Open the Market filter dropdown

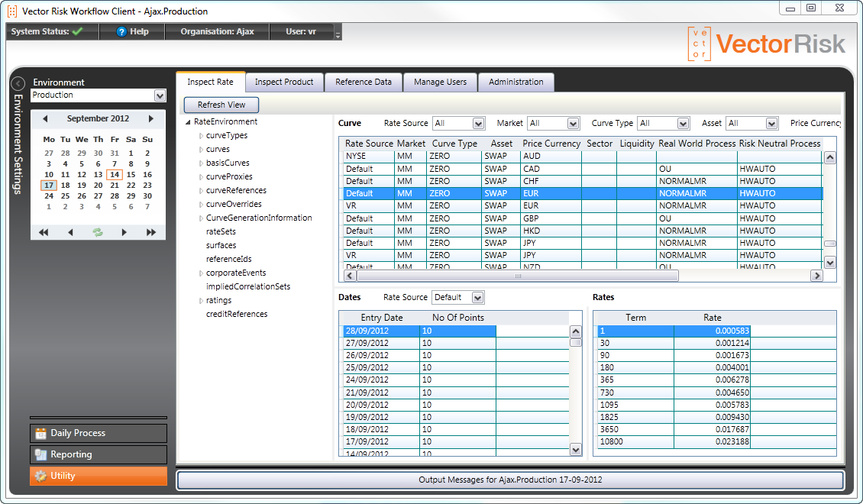point(574,124)
